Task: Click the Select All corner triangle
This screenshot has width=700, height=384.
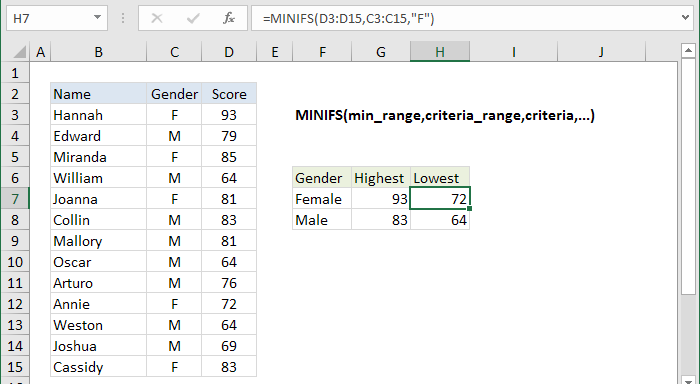Action: point(19,52)
